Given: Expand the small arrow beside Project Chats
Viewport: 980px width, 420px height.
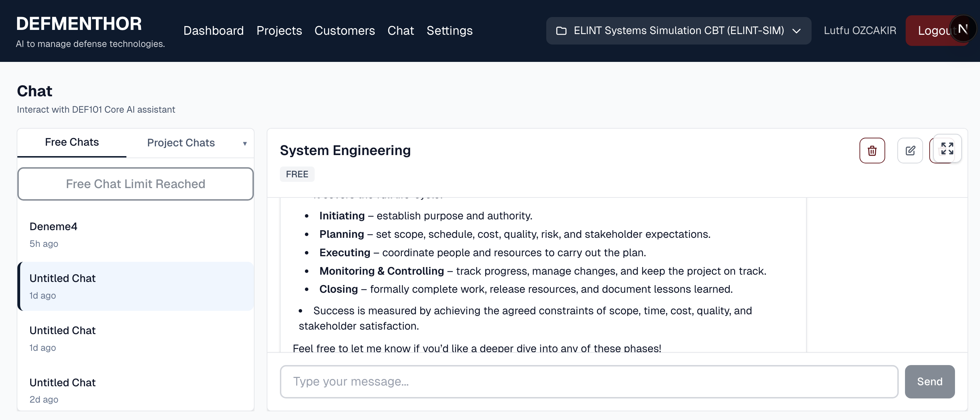Looking at the screenshot, I should click(x=244, y=144).
